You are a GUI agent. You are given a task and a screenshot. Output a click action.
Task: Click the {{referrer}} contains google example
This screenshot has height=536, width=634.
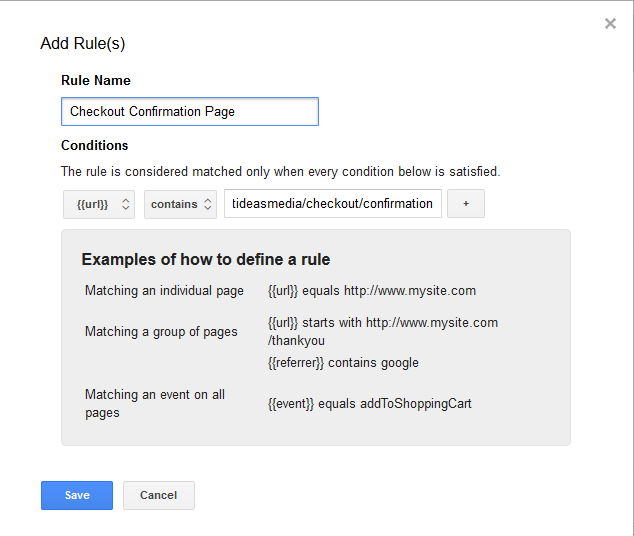tap(343, 363)
